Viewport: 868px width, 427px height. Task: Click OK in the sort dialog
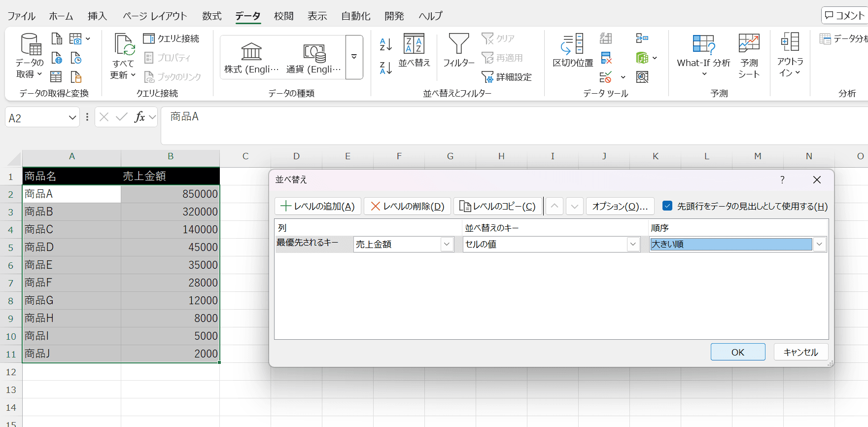(737, 352)
